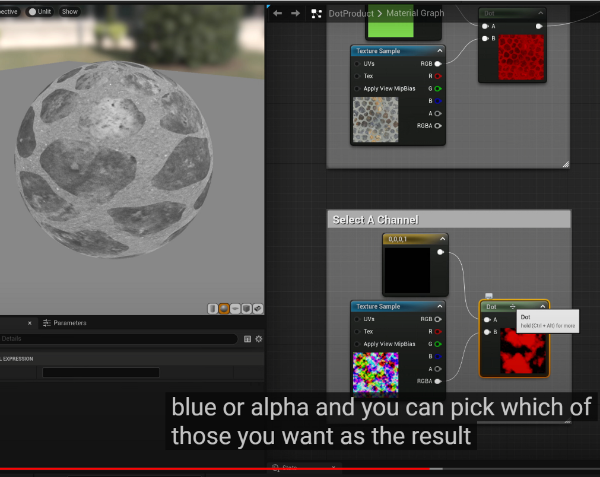Select the cobblestone texture thumbnail
The width and height of the screenshot is (600, 477).
pos(375,120)
